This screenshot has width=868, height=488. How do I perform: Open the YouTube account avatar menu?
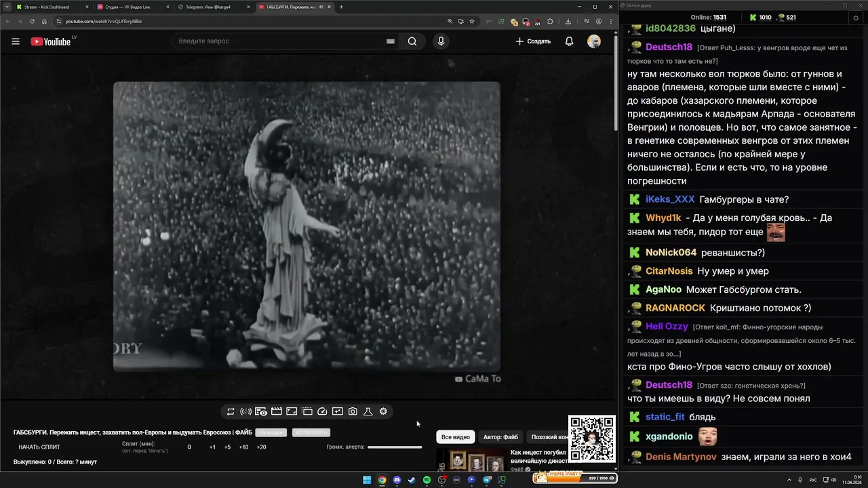point(594,41)
